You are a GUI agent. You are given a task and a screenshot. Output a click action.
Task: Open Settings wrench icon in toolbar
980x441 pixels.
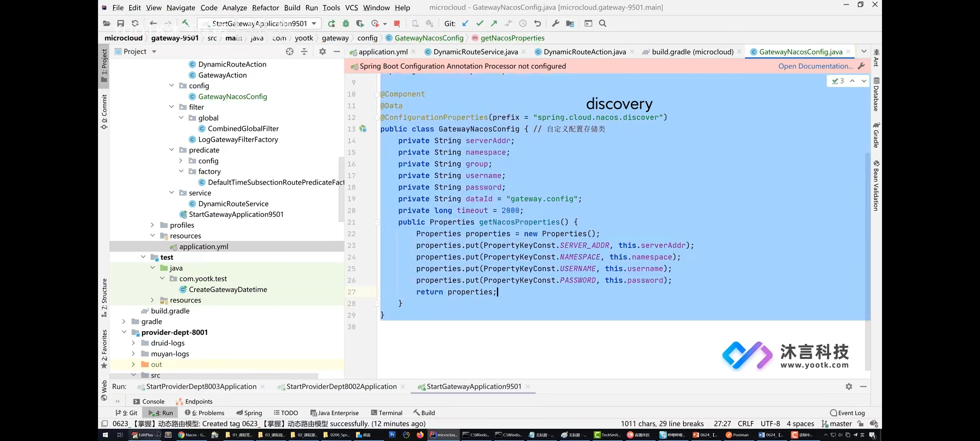556,24
